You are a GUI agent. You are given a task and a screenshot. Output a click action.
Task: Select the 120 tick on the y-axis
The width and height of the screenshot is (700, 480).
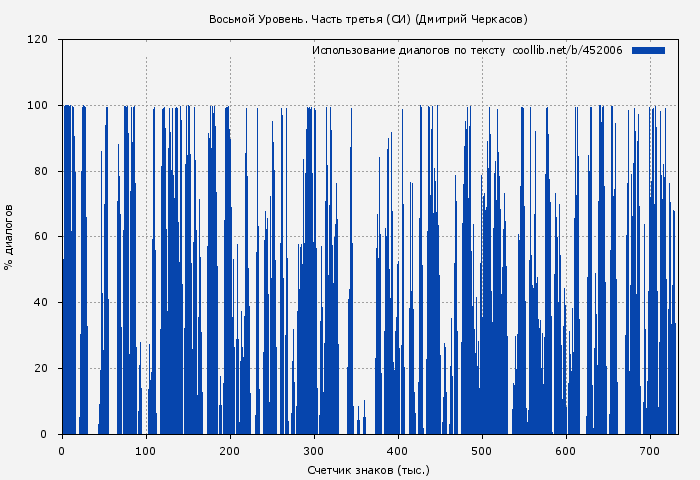38,40
